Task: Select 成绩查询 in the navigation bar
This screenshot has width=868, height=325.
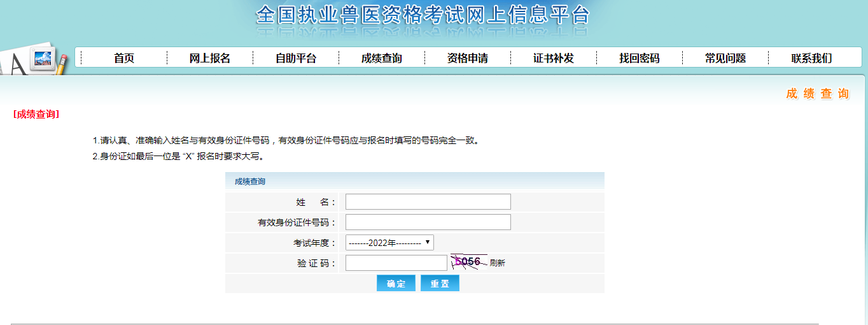Action: 382,58
